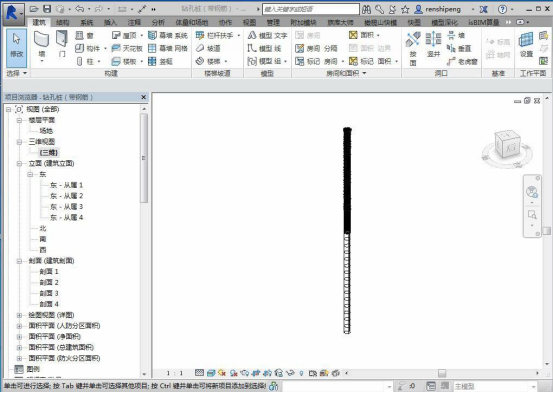The height and width of the screenshot is (393, 553).
Task: Choose the 墙 (Wall) tool
Action: 42,48
